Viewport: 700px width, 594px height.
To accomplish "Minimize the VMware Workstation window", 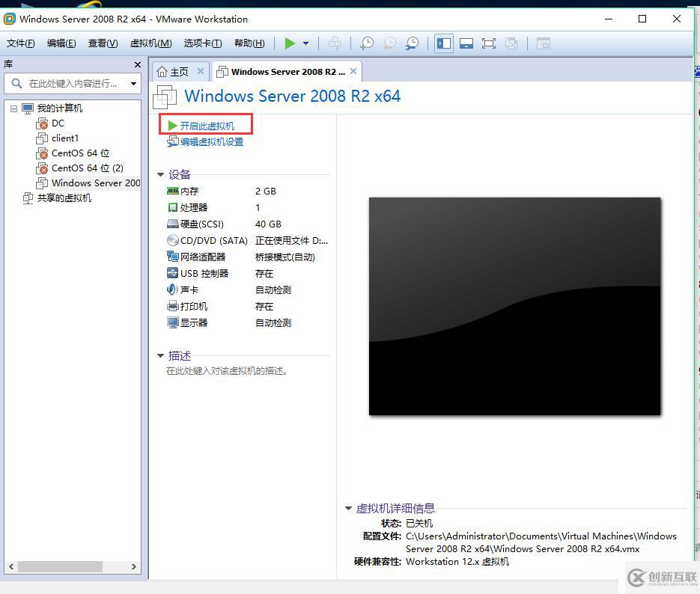I will 609,19.
